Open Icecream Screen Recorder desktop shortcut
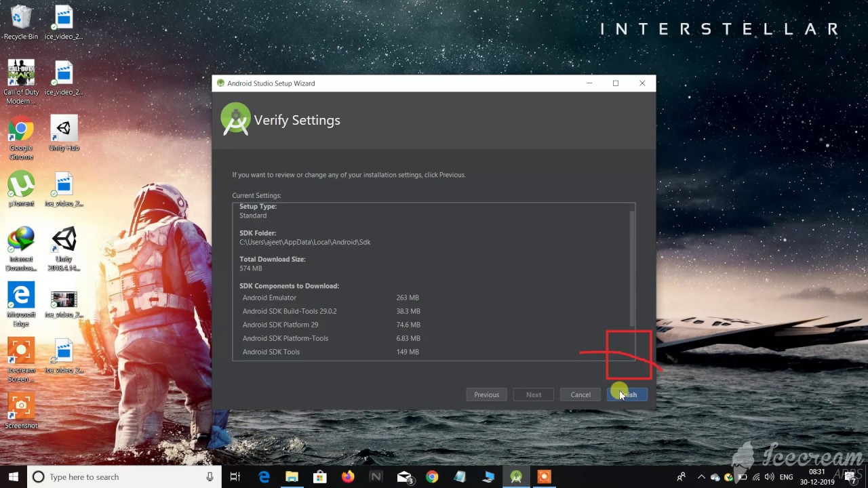 (x=21, y=360)
